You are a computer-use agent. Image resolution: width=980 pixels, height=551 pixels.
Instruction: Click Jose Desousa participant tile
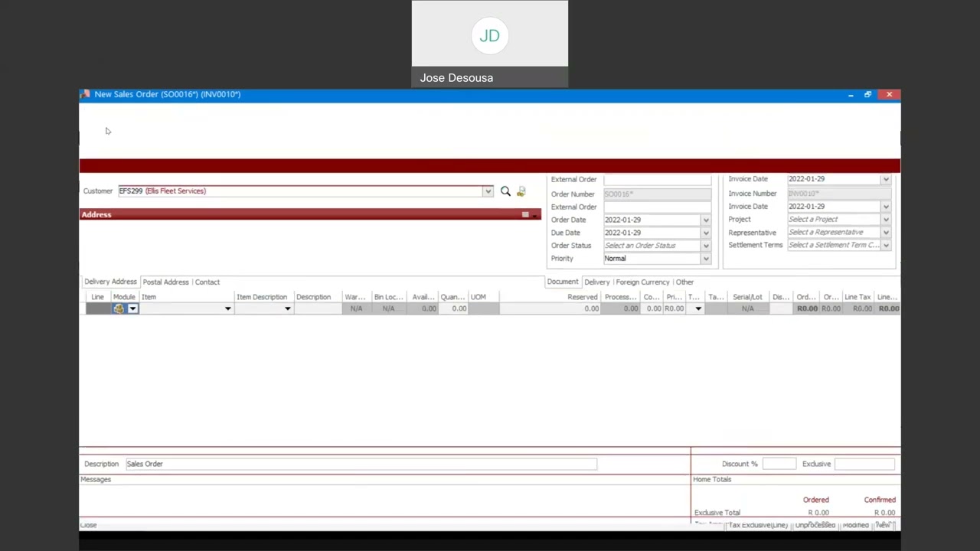click(x=490, y=44)
